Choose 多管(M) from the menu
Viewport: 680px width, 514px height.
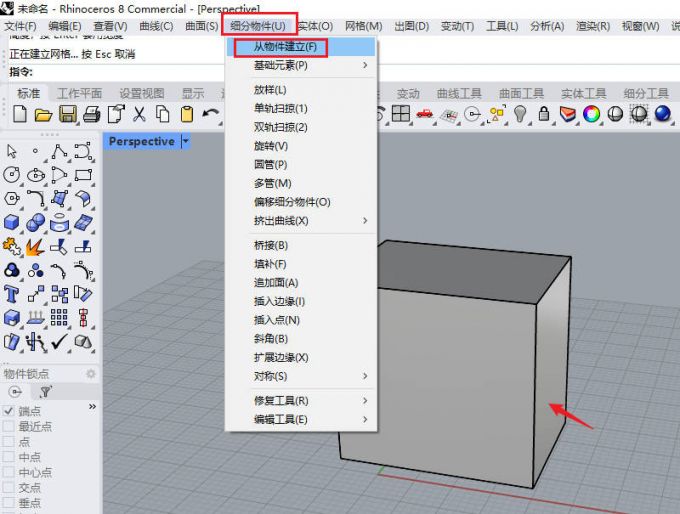click(301, 183)
